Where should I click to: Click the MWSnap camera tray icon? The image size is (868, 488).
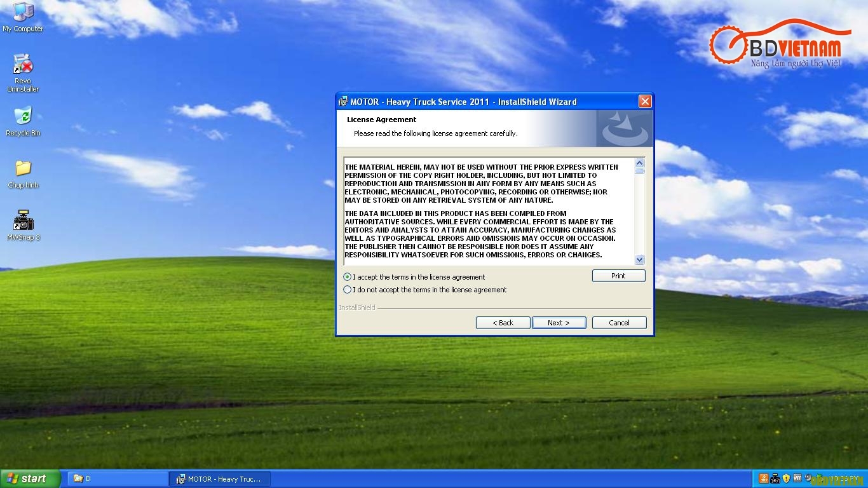click(775, 478)
